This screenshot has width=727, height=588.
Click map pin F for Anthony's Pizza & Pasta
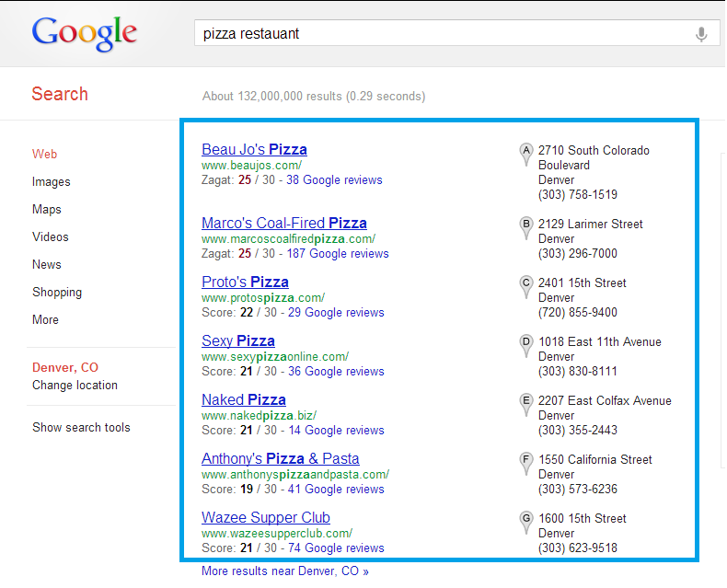tap(526, 464)
